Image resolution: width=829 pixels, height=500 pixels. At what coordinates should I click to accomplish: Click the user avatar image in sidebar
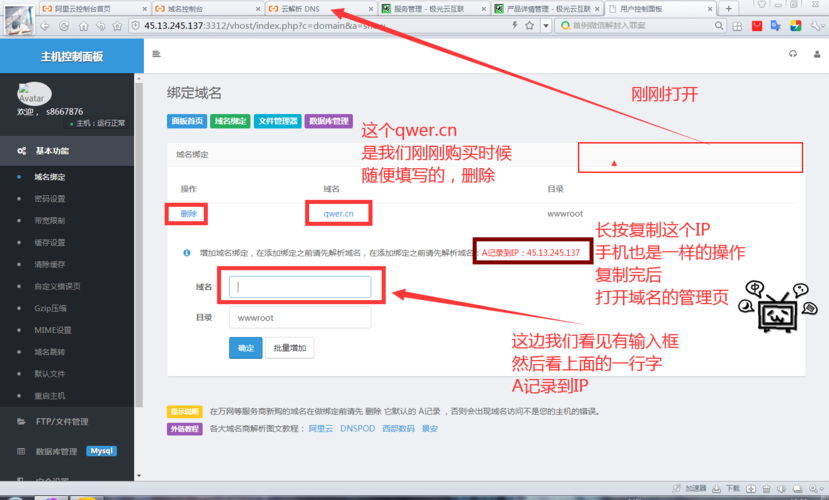[34, 94]
